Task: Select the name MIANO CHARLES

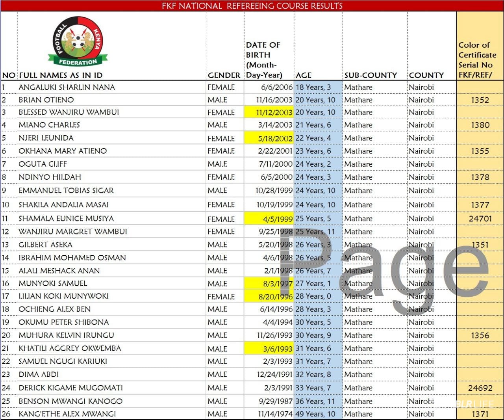Action: tap(49, 125)
